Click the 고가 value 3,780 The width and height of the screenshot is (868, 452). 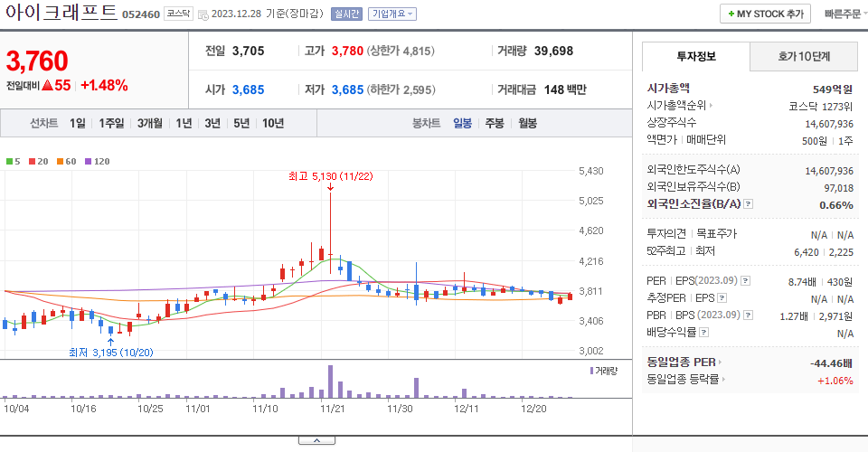[347, 51]
